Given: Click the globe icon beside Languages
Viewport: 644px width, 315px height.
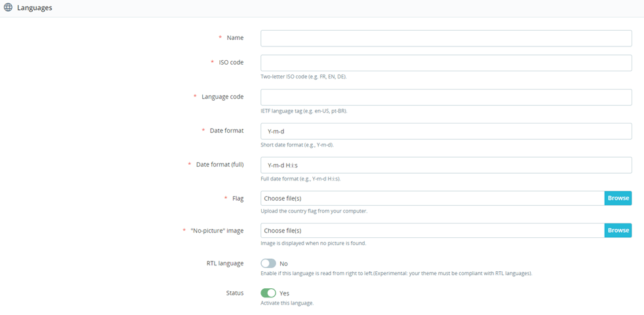Looking at the screenshot, I should click(8, 8).
